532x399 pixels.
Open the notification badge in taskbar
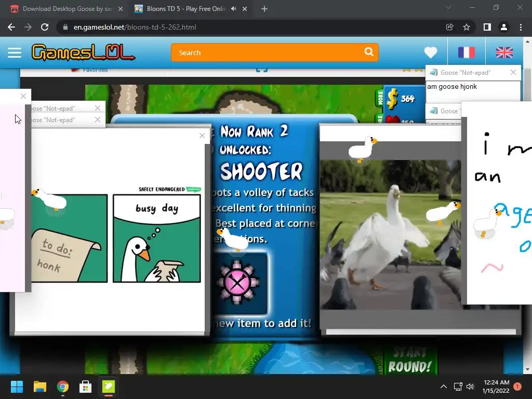pyautogui.click(x=517, y=386)
